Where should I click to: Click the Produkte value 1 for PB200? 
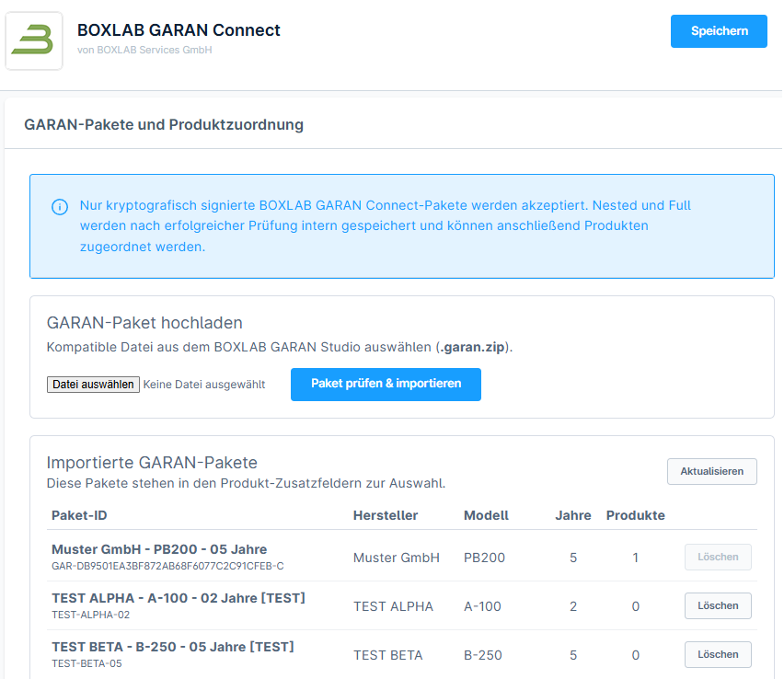click(x=636, y=558)
